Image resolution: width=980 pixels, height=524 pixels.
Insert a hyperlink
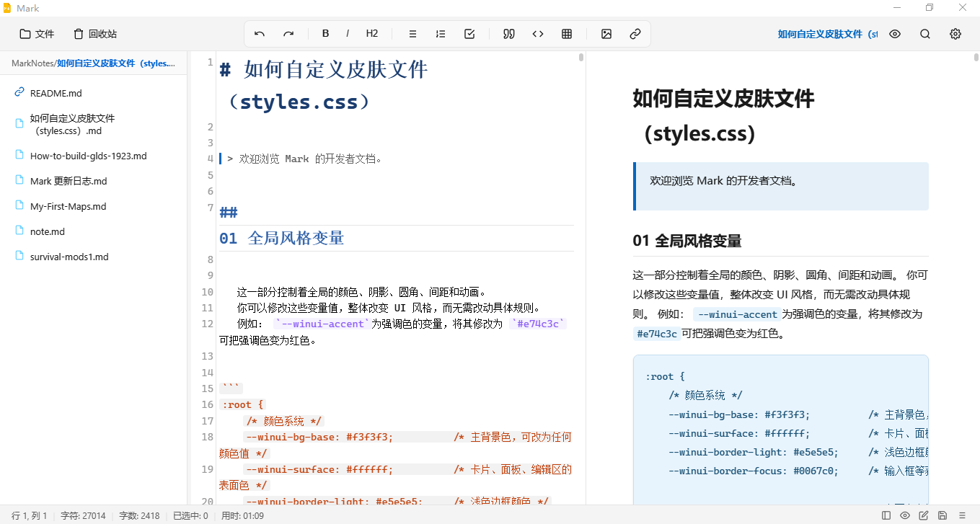click(635, 34)
